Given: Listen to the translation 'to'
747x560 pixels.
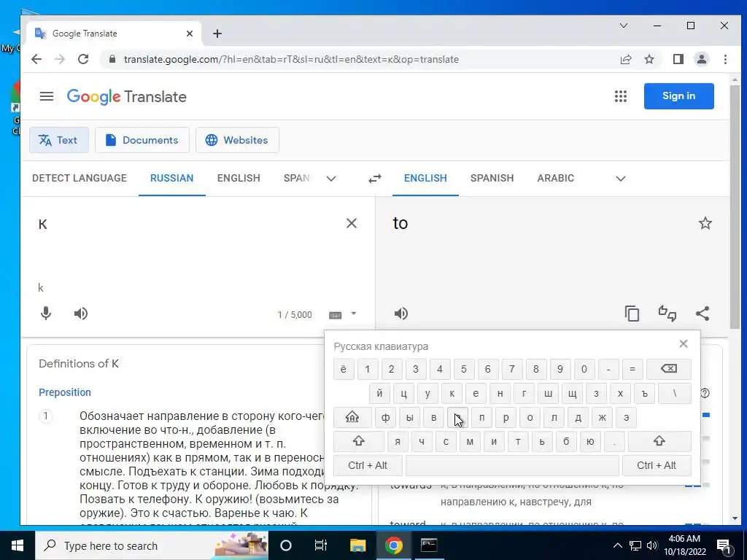Looking at the screenshot, I should (401, 314).
